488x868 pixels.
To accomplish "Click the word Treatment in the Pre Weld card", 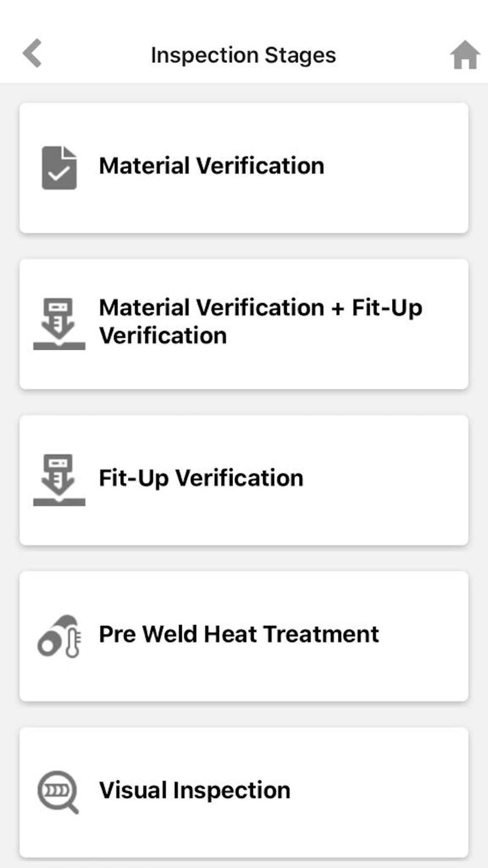I will tap(321, 634).
